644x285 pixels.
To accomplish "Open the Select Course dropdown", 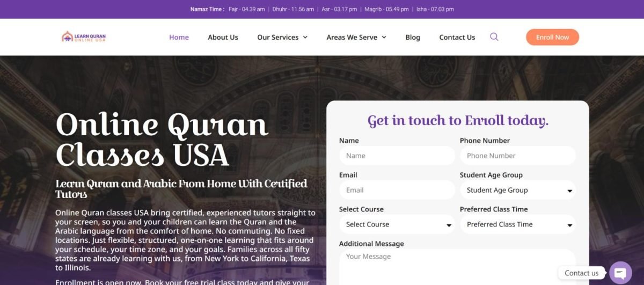I will 397,224.
